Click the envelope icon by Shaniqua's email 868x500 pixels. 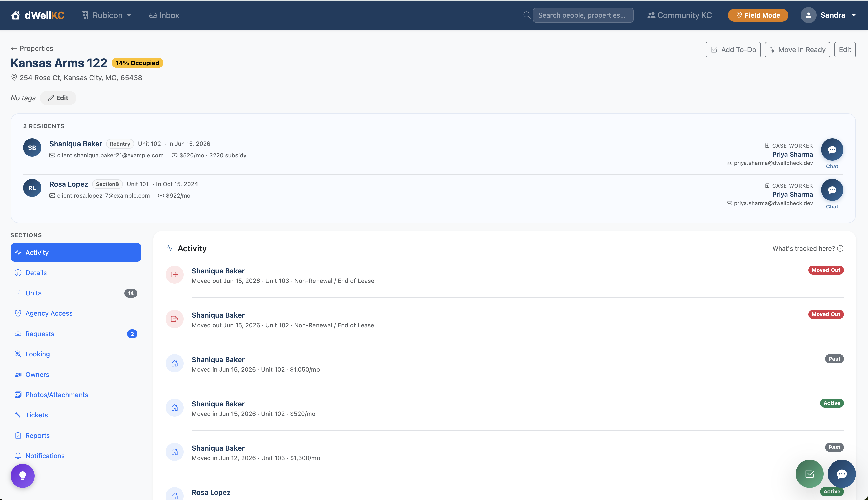[52, 155]
